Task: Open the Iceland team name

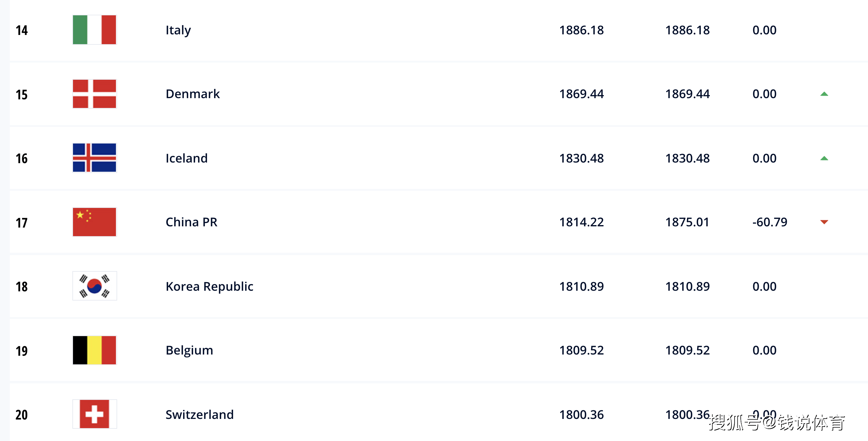Action: (186, 158)
